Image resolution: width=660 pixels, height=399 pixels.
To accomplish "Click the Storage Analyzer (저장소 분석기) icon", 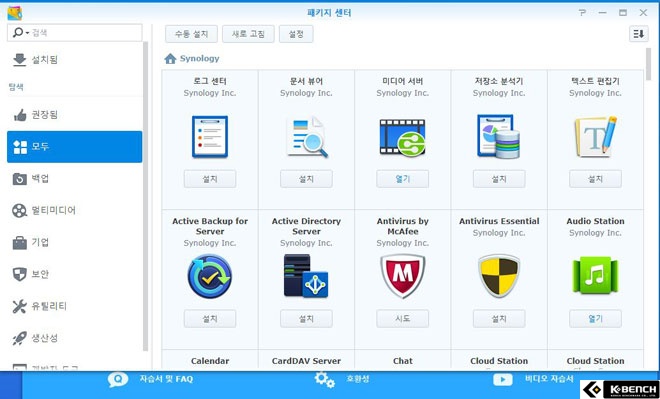I will coord(499,136).
